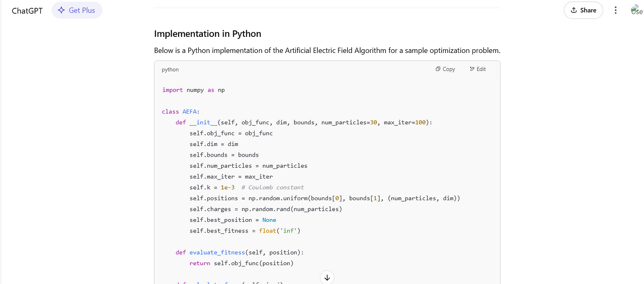This screenshot has width=644, height=284.
Task: Click the upload arrow icon beside Share
Action: (574, 10)
